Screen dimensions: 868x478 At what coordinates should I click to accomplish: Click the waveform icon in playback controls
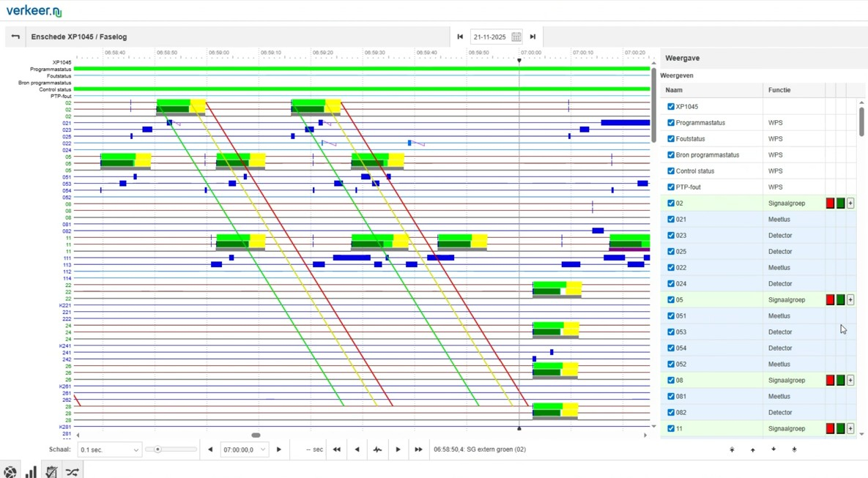[x=377, y=449]
